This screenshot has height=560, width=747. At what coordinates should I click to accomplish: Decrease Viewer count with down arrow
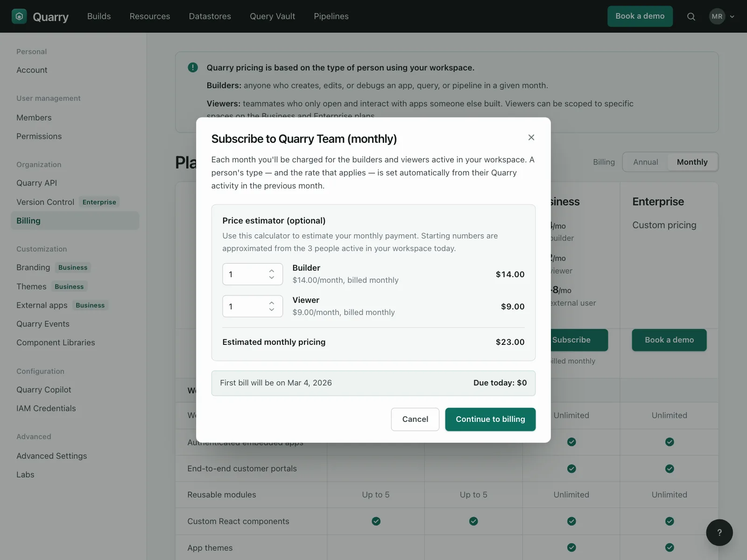(x=272, y=310)
